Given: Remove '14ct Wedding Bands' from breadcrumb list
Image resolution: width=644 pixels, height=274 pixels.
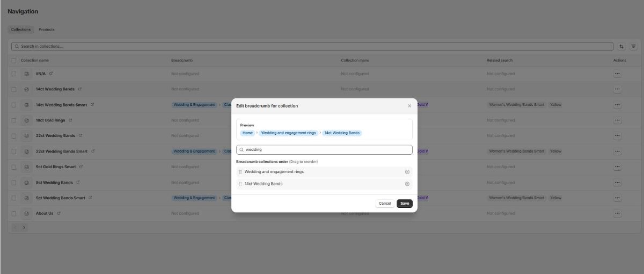Looking at the screenshot, I should (x=407, y=184).
